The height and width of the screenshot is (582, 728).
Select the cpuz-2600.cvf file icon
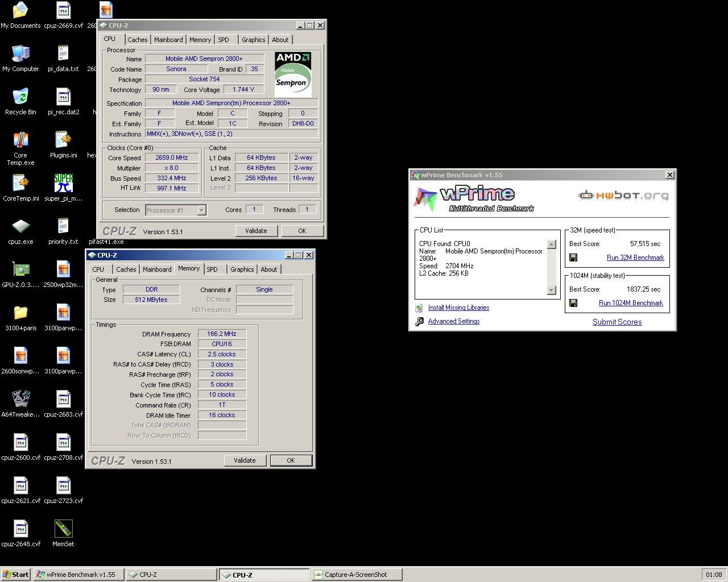coord(20,442)
